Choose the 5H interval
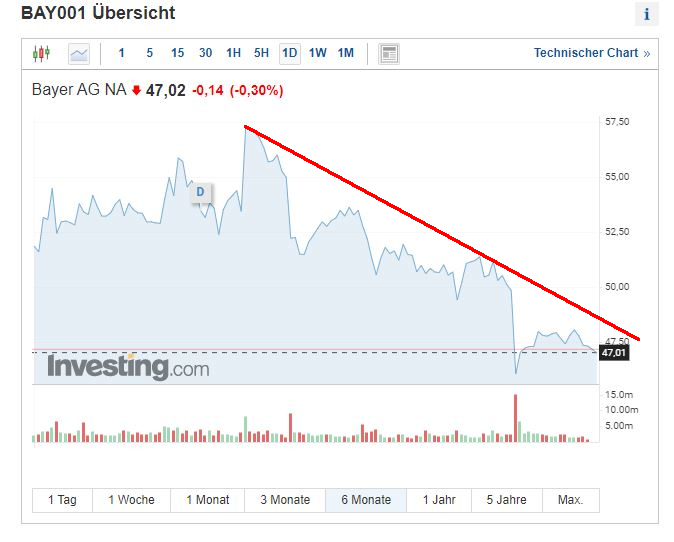Viewport: 674px width, 542px height. (x=261, y=53)
